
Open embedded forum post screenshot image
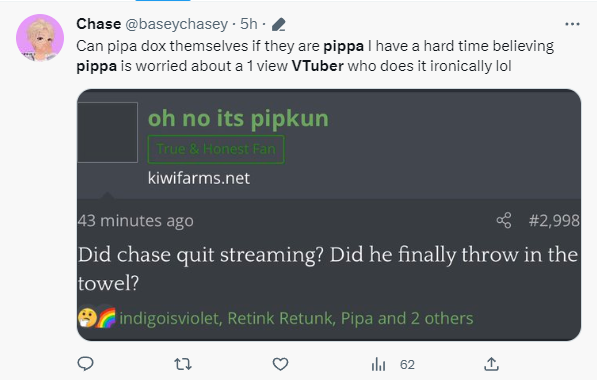329,215
